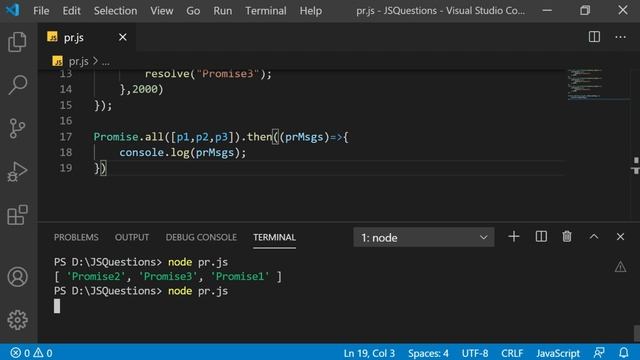Close the bottom panel
640x360 pixels.
coord(620,237)
